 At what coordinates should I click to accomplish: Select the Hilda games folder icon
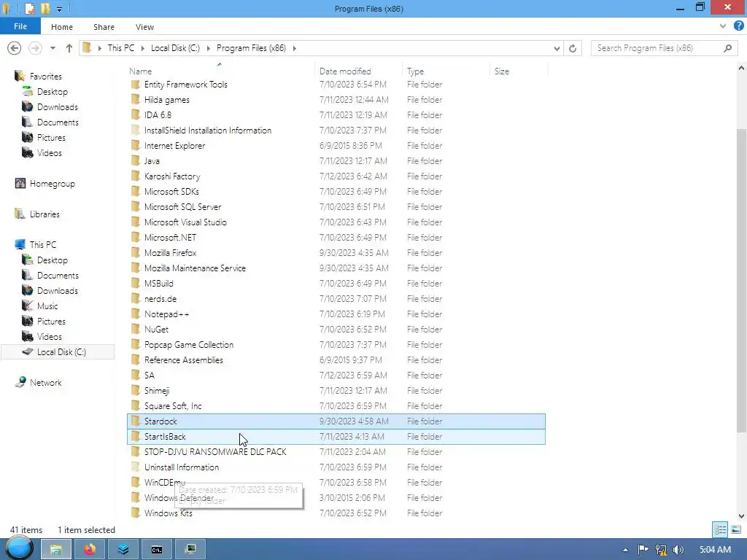pyautogui.click(x=136, y=100)
